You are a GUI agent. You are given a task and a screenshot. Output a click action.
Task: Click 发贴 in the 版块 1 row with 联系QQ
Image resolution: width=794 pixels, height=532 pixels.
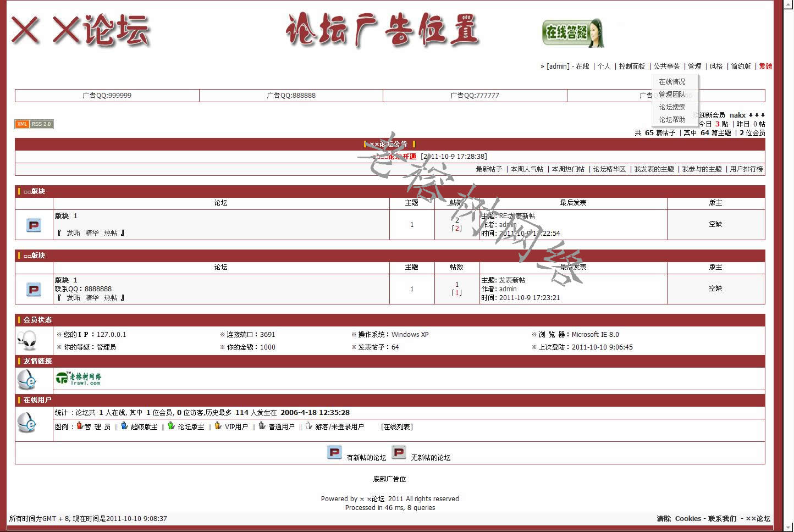pos(73,298)
